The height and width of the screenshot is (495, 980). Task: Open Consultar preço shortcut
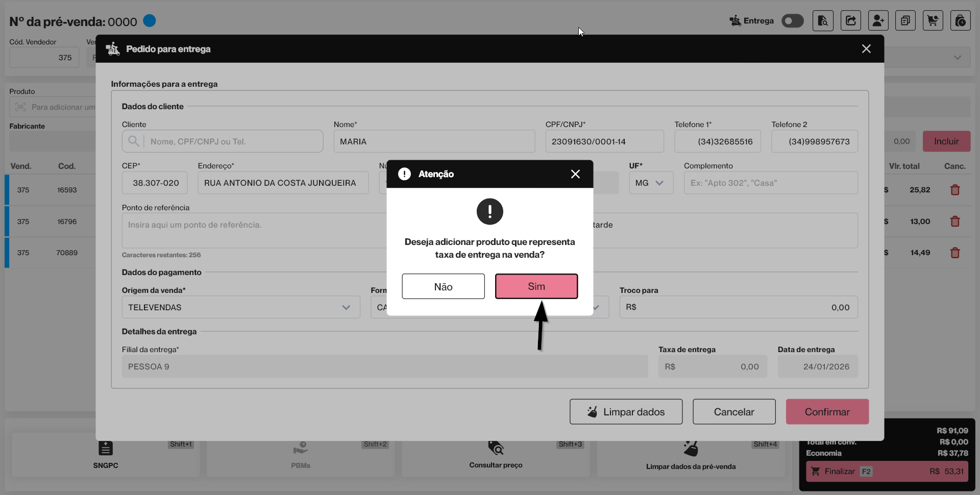(496, 454)
